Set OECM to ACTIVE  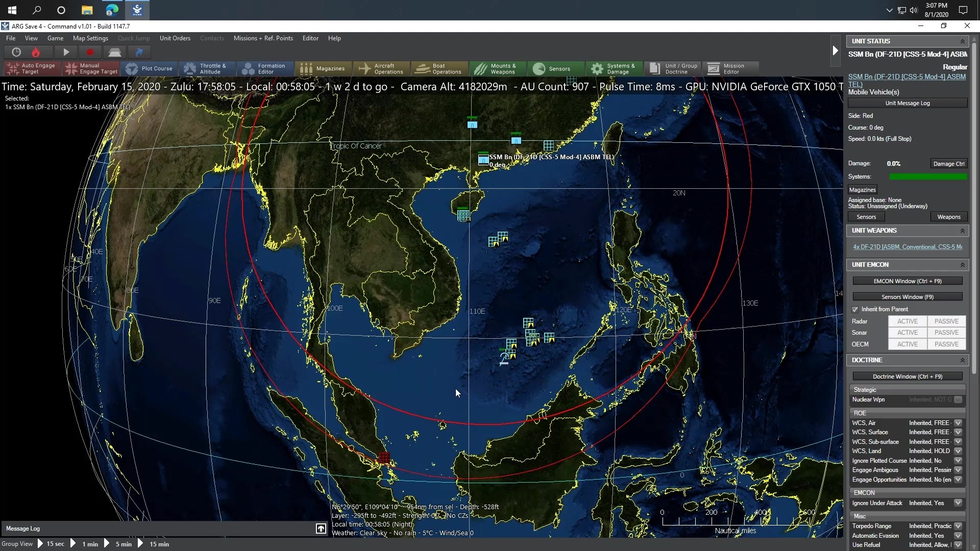[x=908, y=344]
